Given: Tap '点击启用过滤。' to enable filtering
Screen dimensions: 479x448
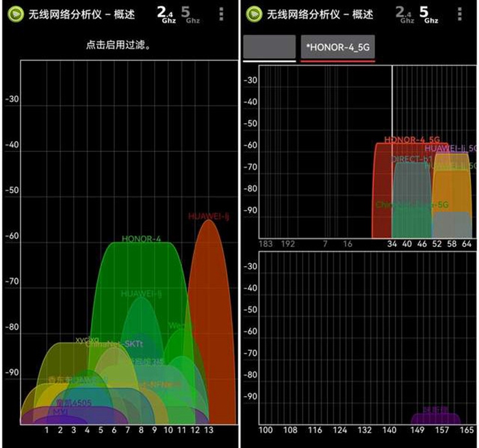Looking at the screenshot, I should coord(118,45).
